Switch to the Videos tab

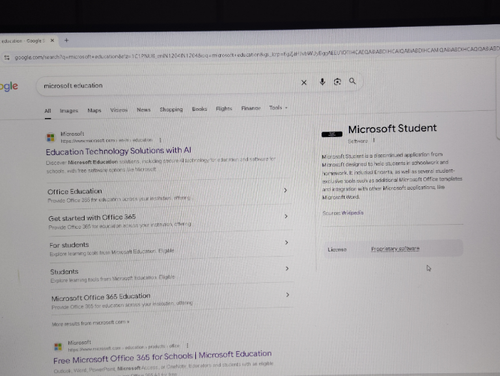[119, 110]
